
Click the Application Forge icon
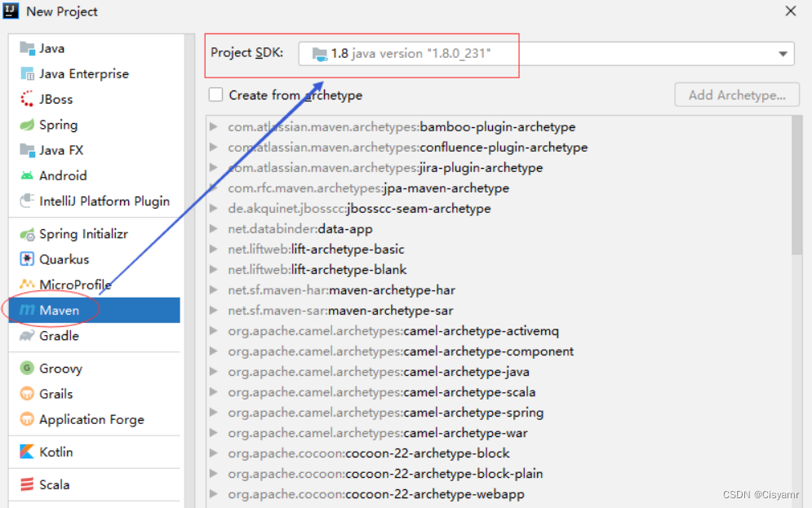[27, 419]
